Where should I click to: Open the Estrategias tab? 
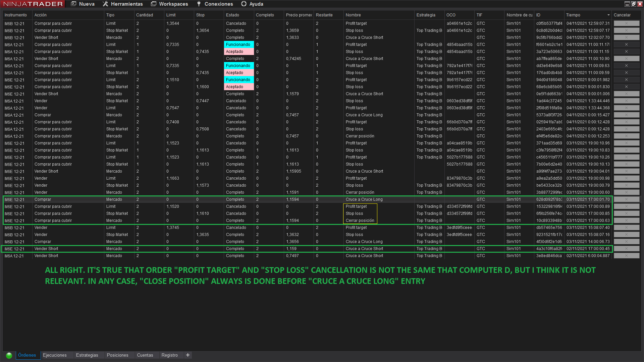(87, 355)
